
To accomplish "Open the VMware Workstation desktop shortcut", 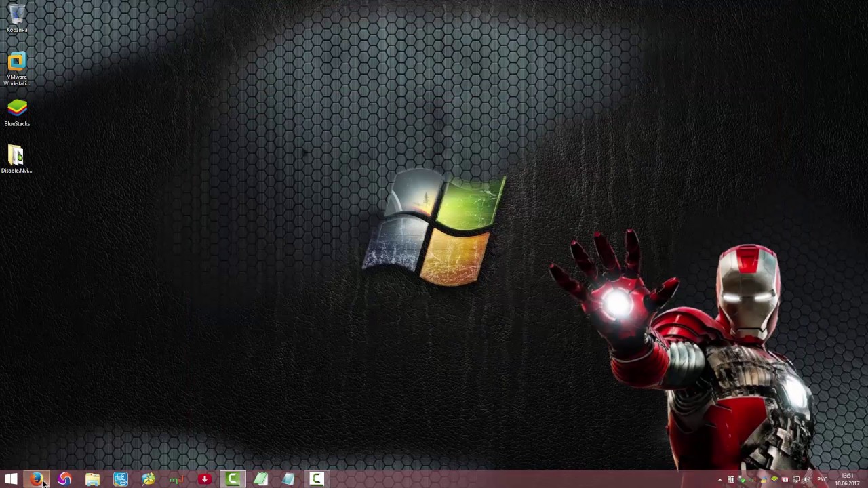I will (x=17, y=69).
